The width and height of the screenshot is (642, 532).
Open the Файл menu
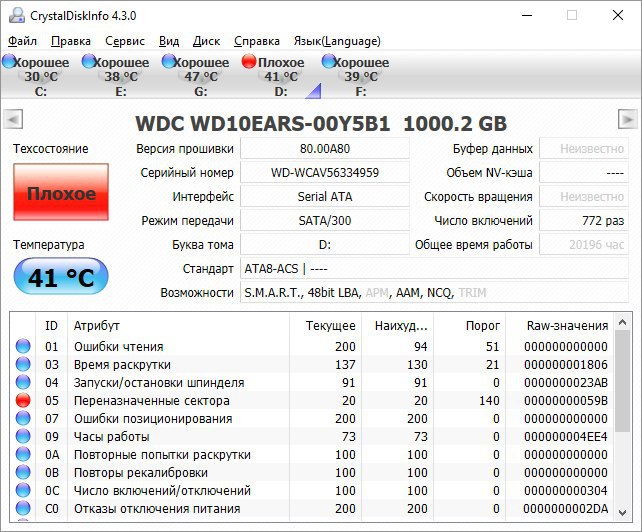(23, 41)
